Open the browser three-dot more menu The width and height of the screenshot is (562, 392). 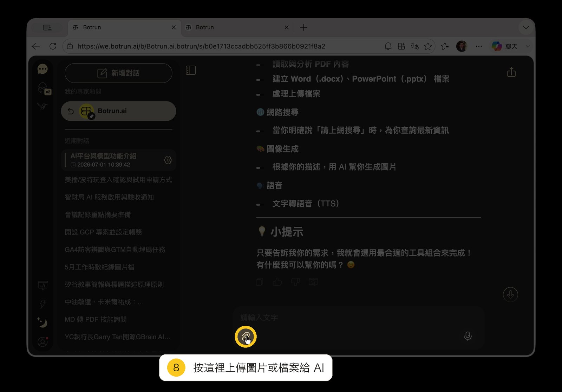point(479,46)
